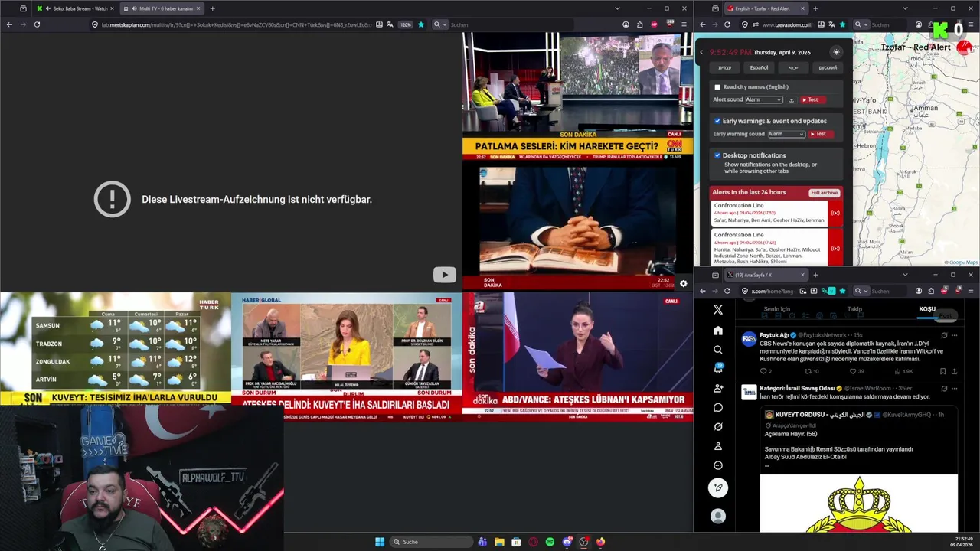The height and width of the screenshot is (551, 980).
Task: List all tabs in X browser window
Action: [905, 275]
